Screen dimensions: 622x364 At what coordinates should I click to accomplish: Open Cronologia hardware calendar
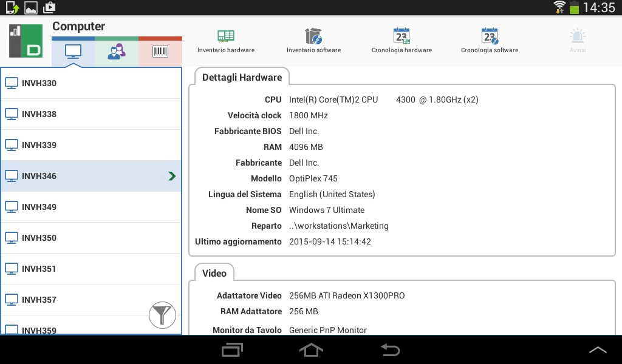pos(402,41)
